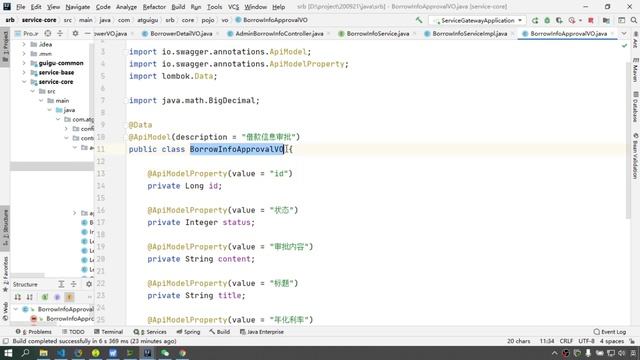The height and width of the screenshot is (360, 640).
Task: Show the hidden editor tabs dropdown arrow
Action: pyautogui.click(x=624, y=33)
